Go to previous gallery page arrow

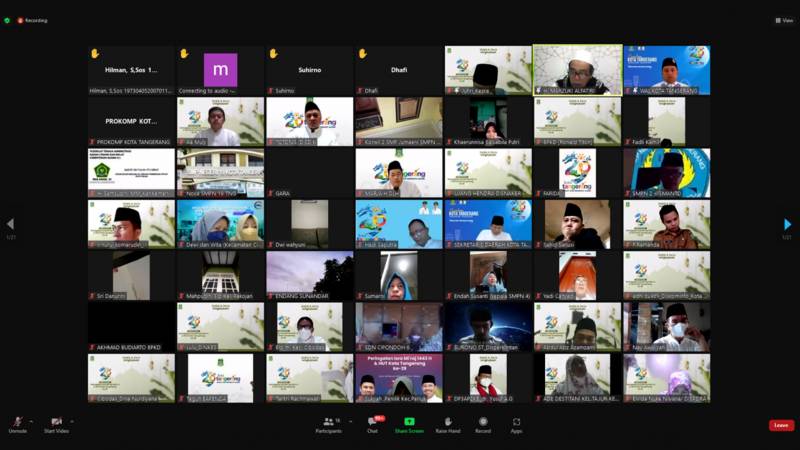[x=10, y=224]
